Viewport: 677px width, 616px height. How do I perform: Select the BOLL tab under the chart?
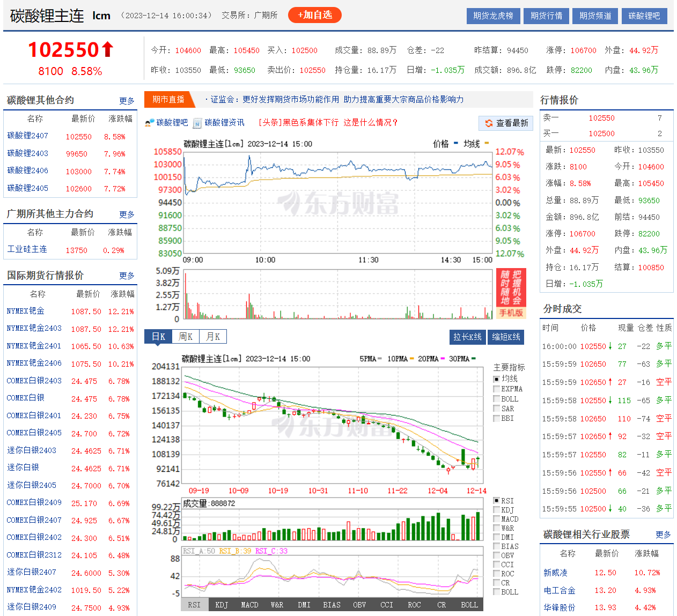pyautogui.click(x=469, y=605)
